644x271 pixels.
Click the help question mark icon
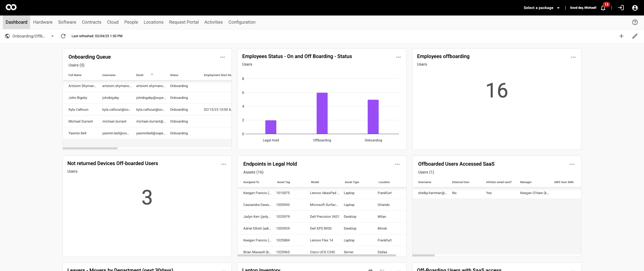click(635, 22)
